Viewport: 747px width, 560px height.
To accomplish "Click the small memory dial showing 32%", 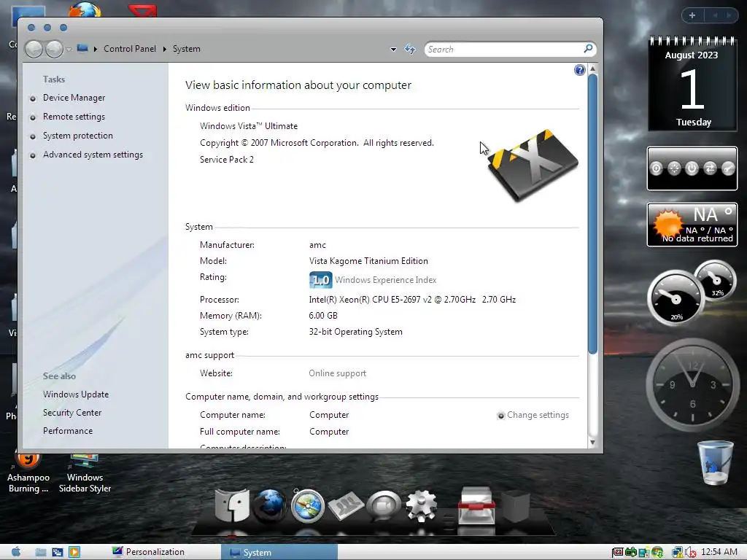I will (715, 280).
